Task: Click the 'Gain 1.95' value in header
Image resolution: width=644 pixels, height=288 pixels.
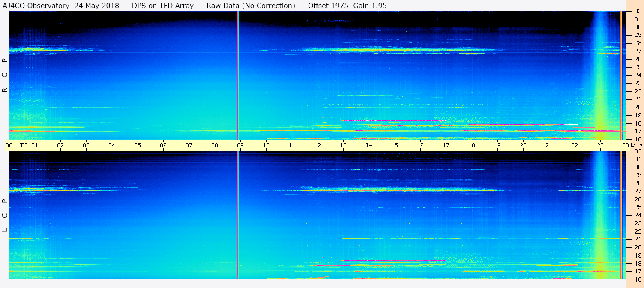Action: point(370,6)
